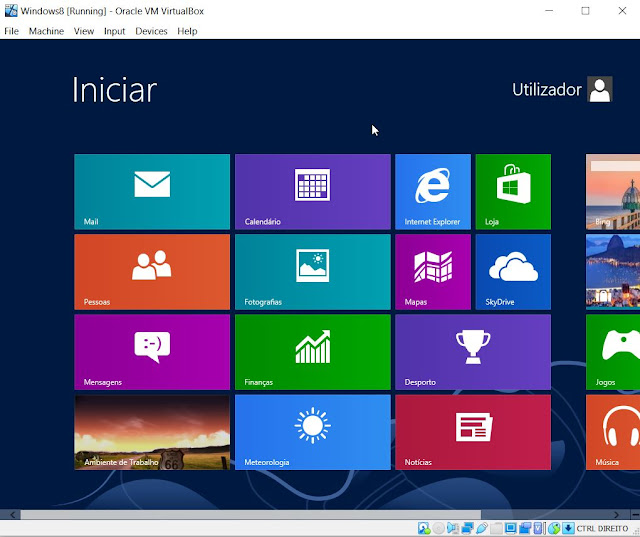This screenshot has height=537, width=640.
Task: Open the Notícias news tile
Action: (x=473, y=432)
